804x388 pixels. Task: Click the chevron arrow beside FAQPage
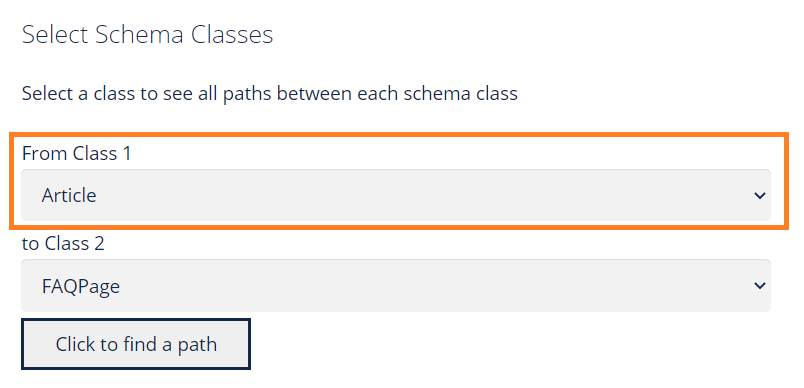click(x=759, y=285)
